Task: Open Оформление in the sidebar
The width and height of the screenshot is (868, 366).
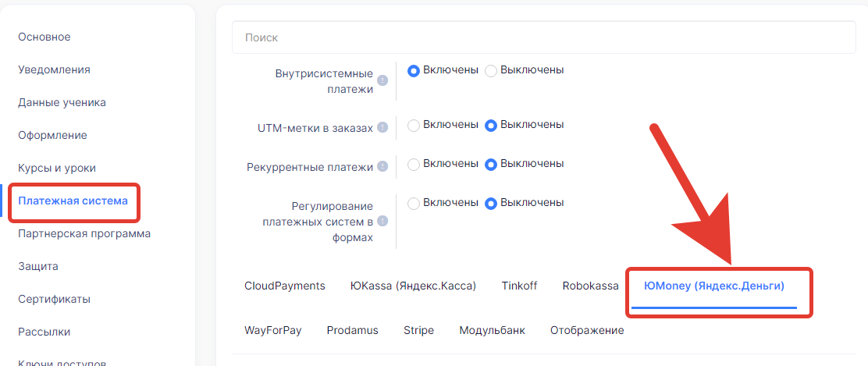Action: click(52, 135)
